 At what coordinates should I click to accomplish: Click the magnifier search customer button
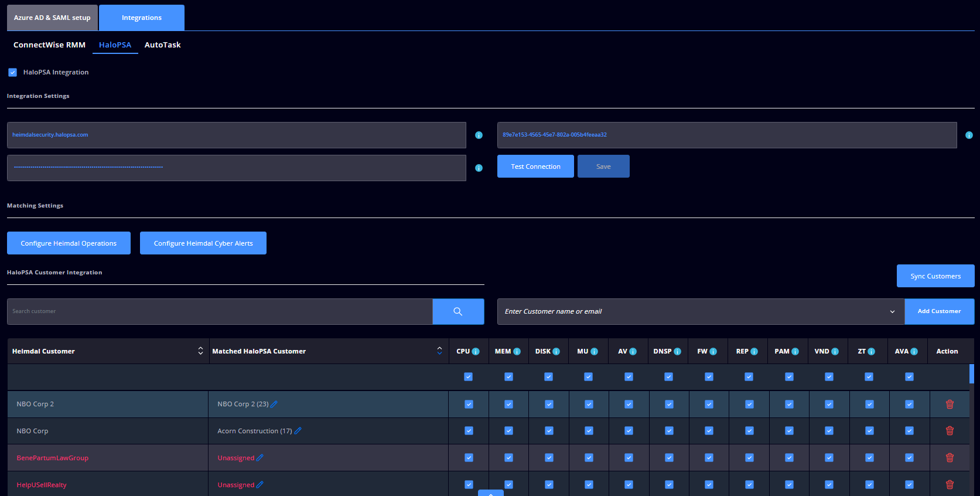pyautogui.click(x=458, y=311)
